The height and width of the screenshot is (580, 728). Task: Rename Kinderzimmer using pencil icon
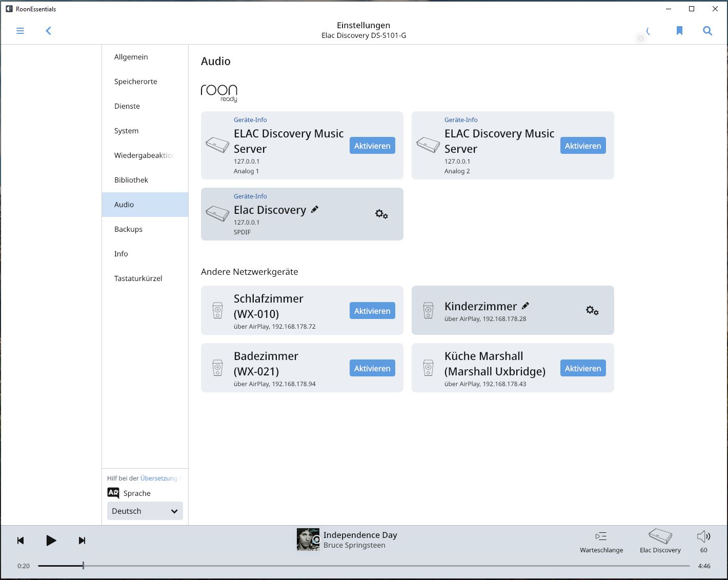525,306
